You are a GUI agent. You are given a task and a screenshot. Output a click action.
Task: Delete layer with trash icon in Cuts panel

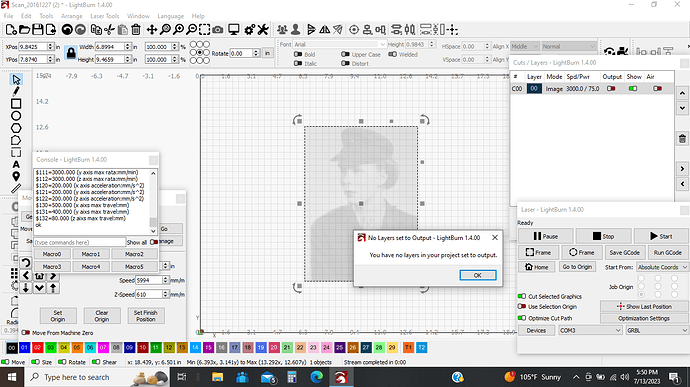tap(682, 139)
